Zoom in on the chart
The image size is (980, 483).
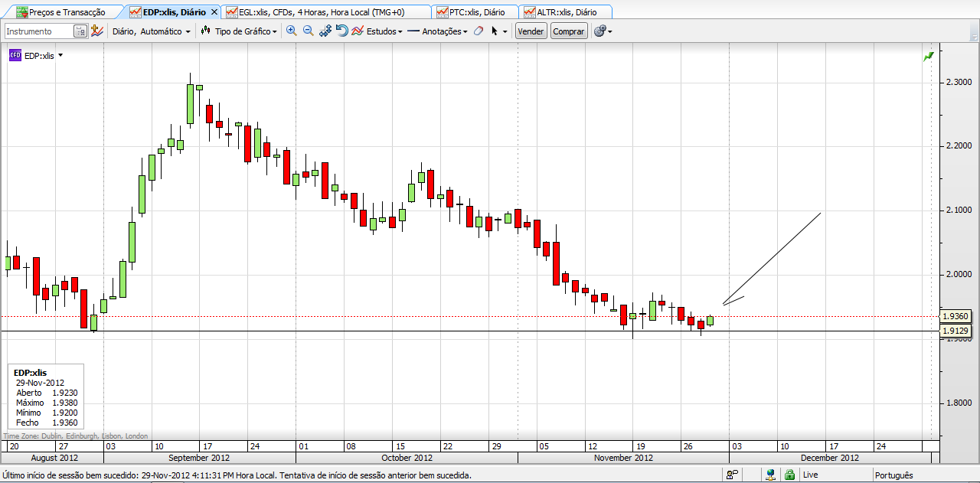[292, 31]
